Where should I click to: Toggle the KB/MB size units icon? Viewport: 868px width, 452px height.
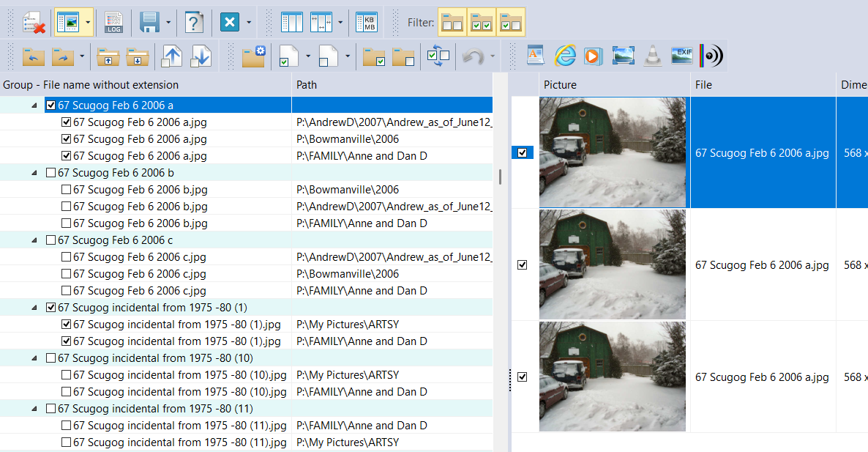[366, 22]
